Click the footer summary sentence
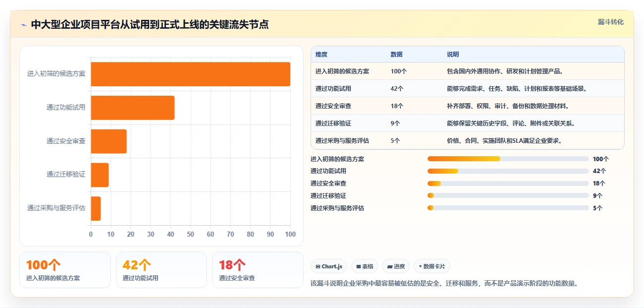The width and height of the screenshot is (644, 308). [x=444, y=284]
